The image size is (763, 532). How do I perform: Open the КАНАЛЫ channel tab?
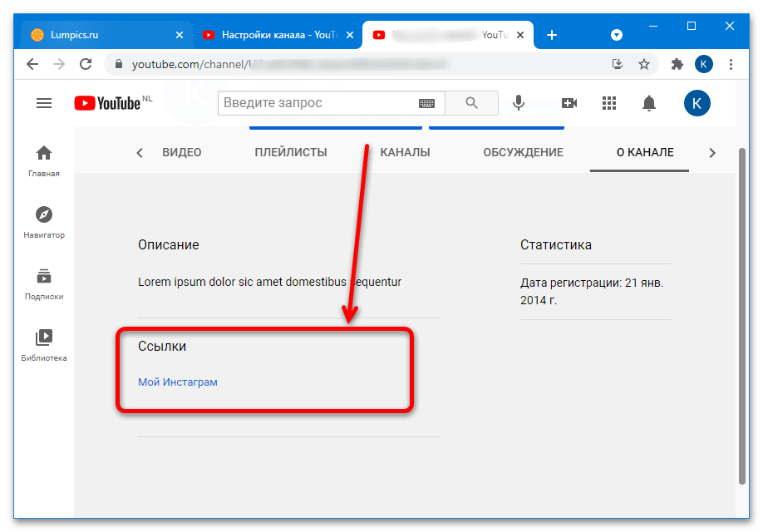(x=405, y=152)
